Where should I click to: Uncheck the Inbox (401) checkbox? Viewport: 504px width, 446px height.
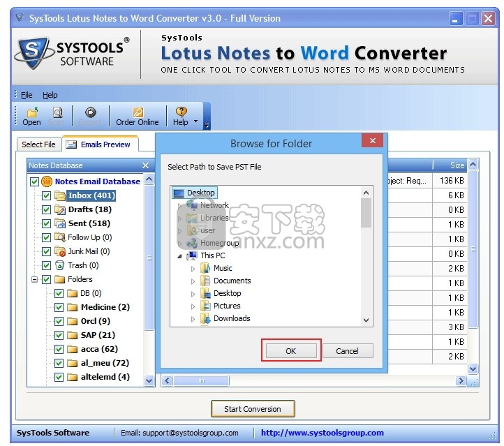tap(46, 195)
